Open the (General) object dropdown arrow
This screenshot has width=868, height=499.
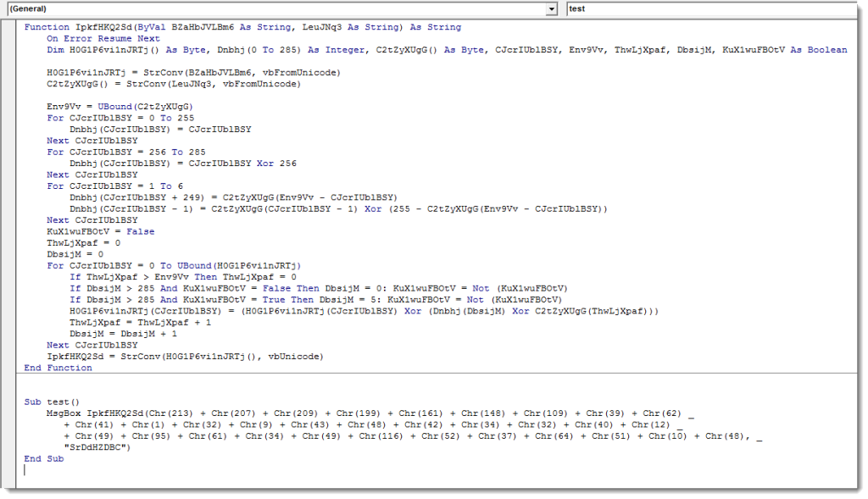click(x=552, y=8)
